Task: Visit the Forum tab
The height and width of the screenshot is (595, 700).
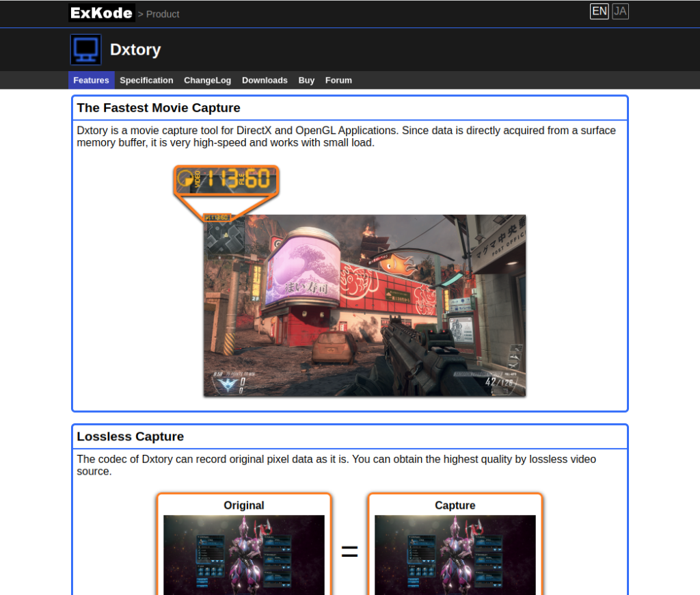Action: 338,80
